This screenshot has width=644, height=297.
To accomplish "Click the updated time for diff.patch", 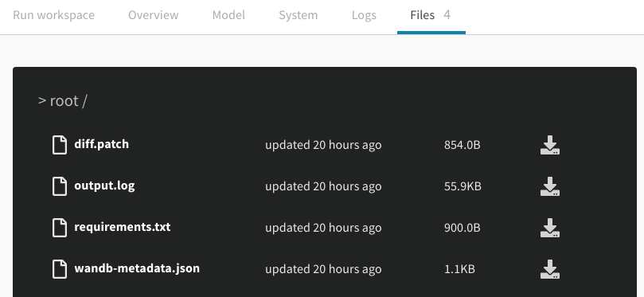I will pos(323,145).
